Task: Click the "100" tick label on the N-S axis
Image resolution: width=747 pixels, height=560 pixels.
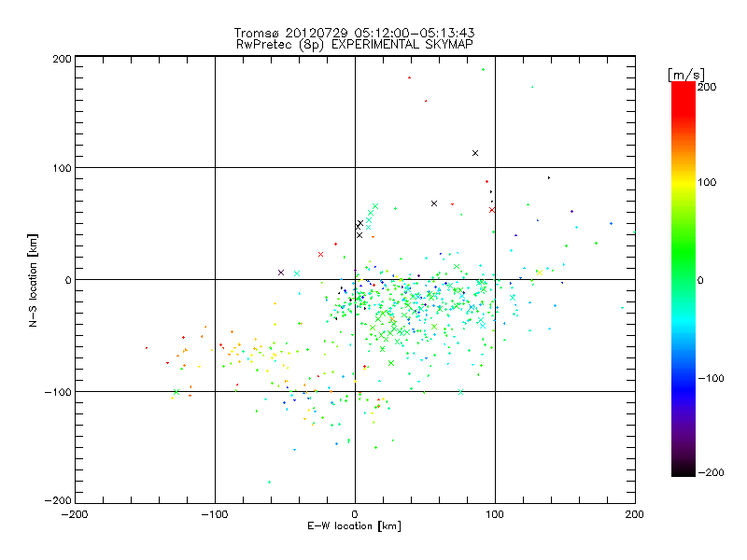Action: pyautogui.click(x=62, y=168)
